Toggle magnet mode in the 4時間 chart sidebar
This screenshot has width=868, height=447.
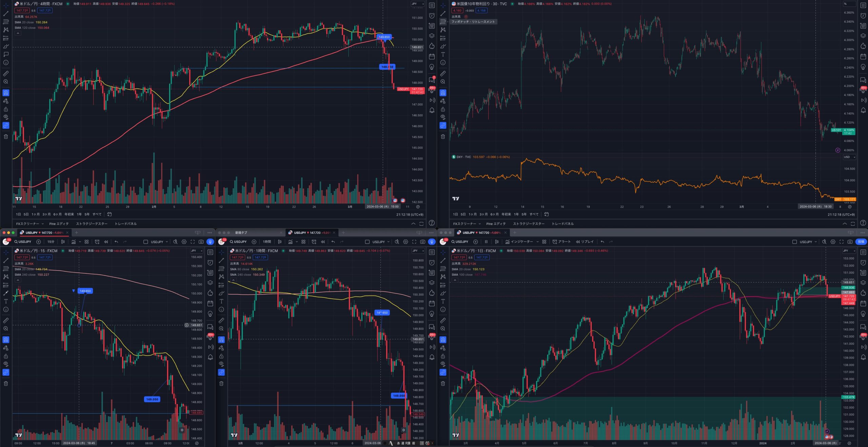(6, 93)
